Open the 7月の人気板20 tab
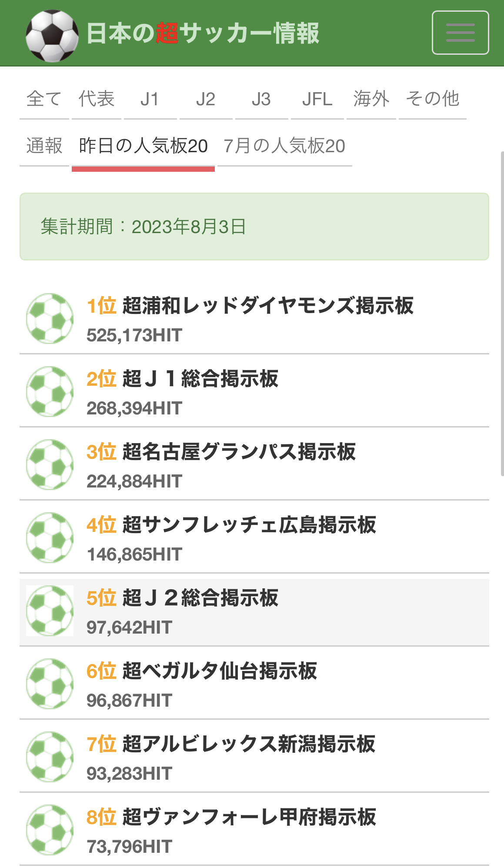Viewport: 504px width, 868px height. tap(284, 146)
